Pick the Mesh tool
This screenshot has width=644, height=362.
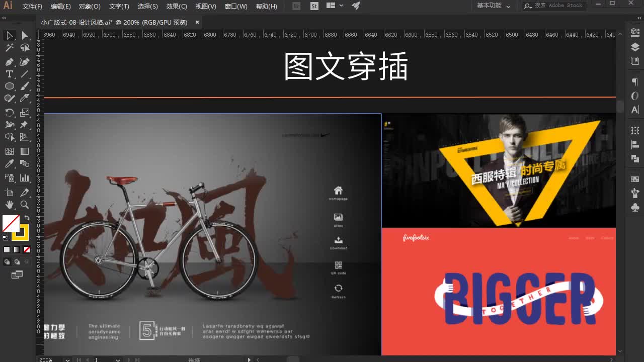9,151
